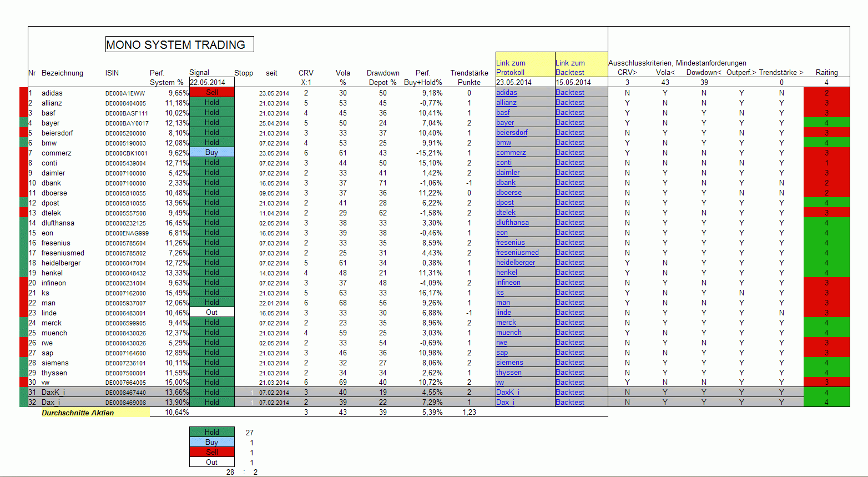Open the adidas protocol link
The height and width of the screenshot is (477, 868).
pyautogui.click(x=506, y=93)
